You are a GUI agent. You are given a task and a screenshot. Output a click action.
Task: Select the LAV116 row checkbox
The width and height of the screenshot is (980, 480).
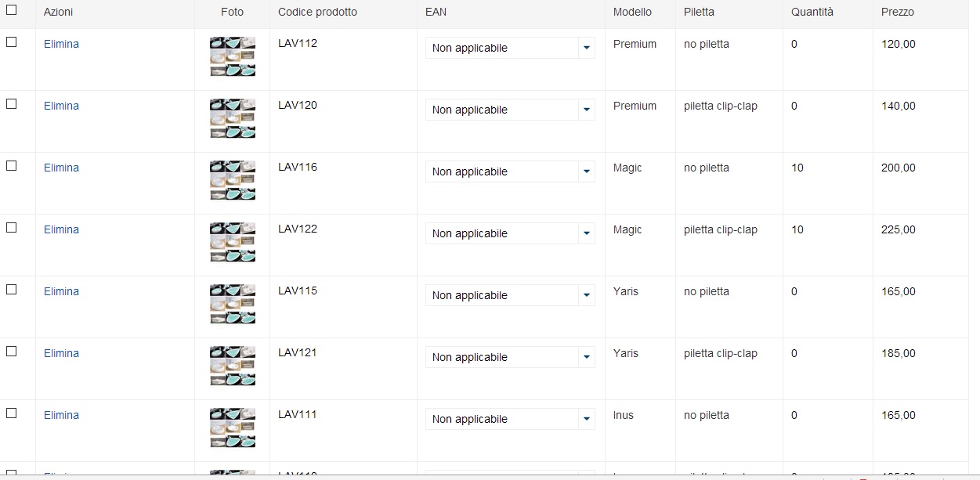coord(11,165)
